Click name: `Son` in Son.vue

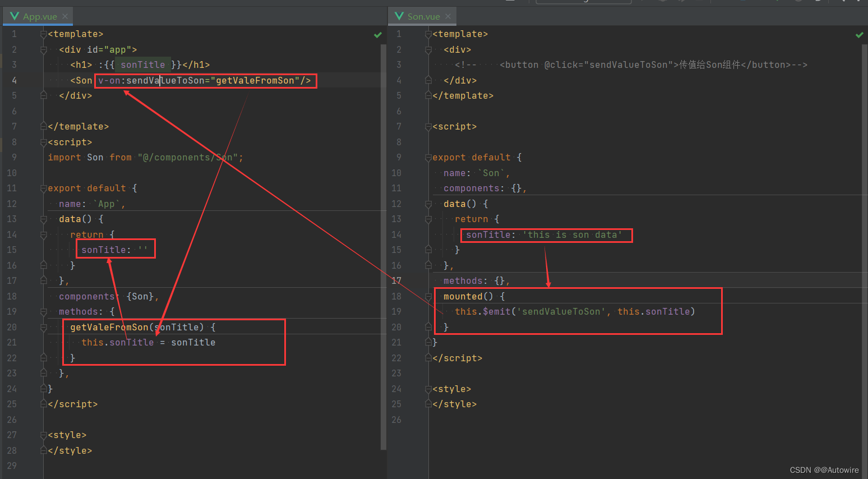[477, 173]
